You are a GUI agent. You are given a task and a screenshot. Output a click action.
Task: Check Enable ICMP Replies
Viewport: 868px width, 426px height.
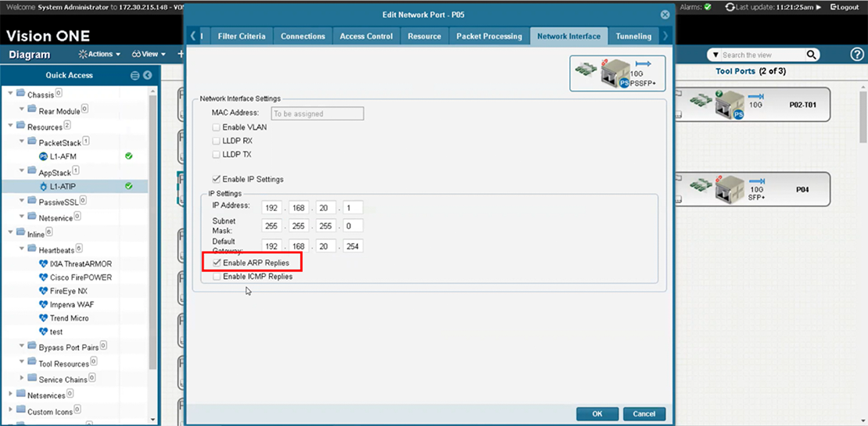(217, 277)
